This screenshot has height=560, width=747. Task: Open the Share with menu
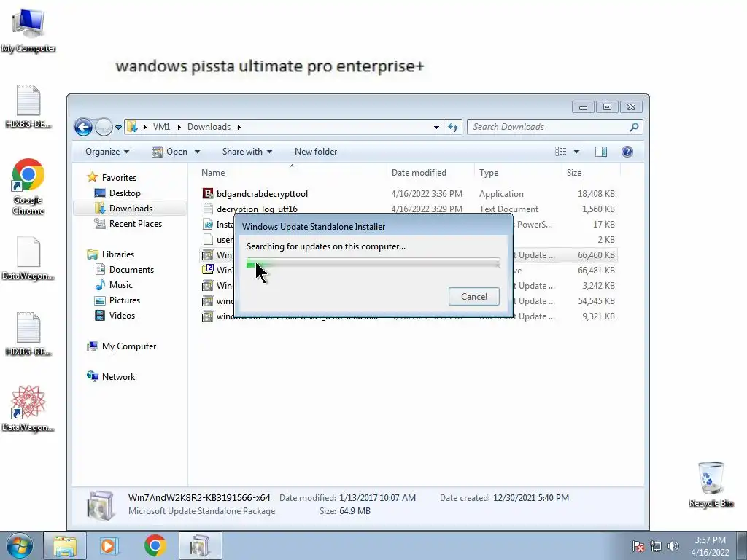pos(247,152)
